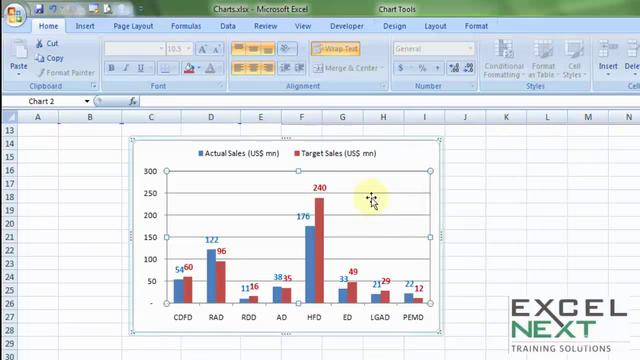Click Decrease Indent icon
The image size is (640, 360).
pos(285,68)
